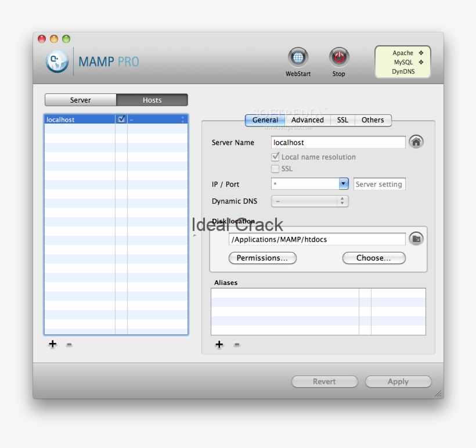The image size is (476, 448).
Task: Click the folder reveal icon for disk location
Action: coord(416,239)
